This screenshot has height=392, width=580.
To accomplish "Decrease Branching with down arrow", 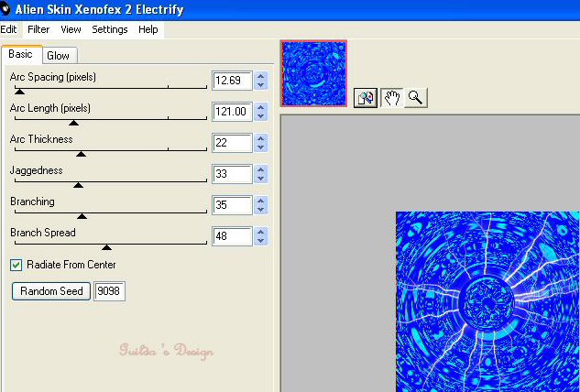I will pos(261,210).
